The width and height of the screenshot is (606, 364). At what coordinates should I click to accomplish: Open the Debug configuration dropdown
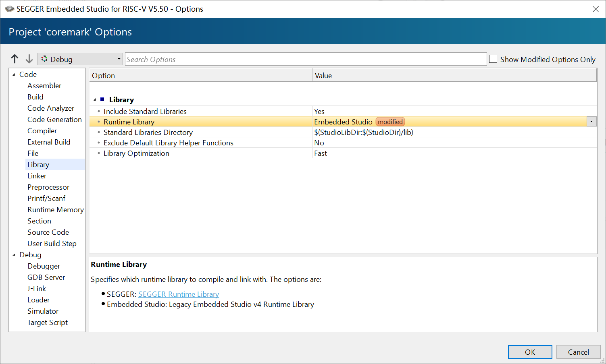80,59
